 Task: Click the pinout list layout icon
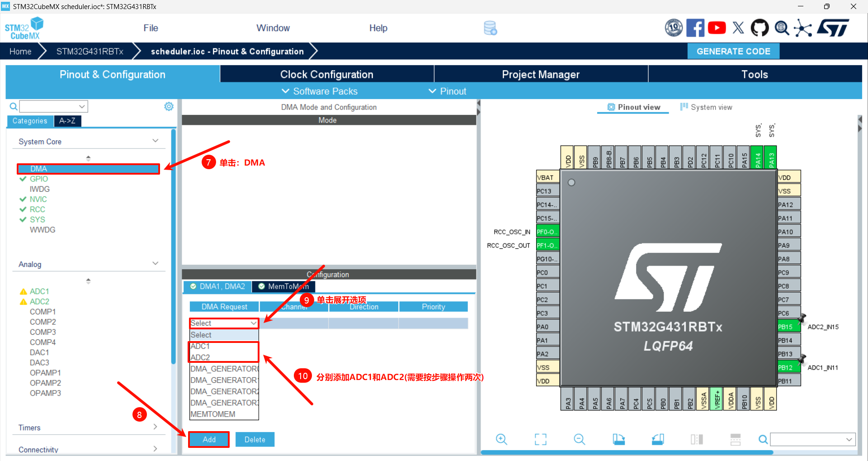736,439
